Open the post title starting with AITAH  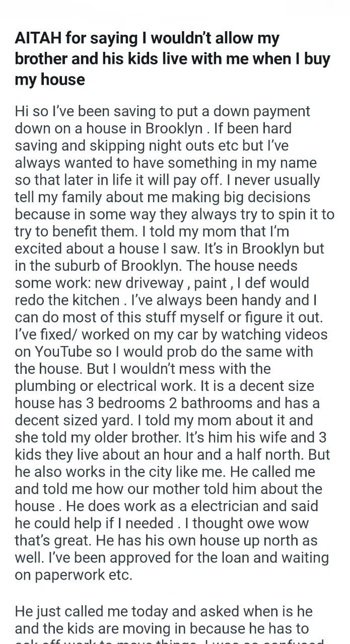[172, 58]
